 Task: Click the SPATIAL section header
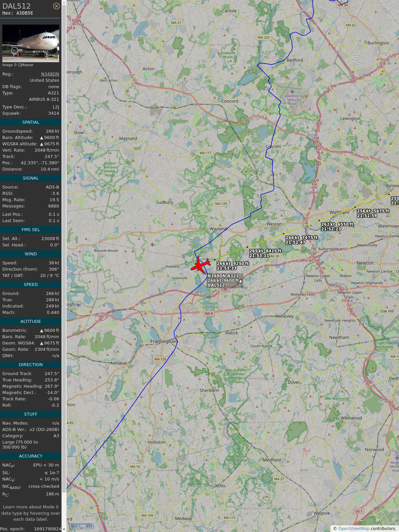pyautogui.click(x=31, y=122)
